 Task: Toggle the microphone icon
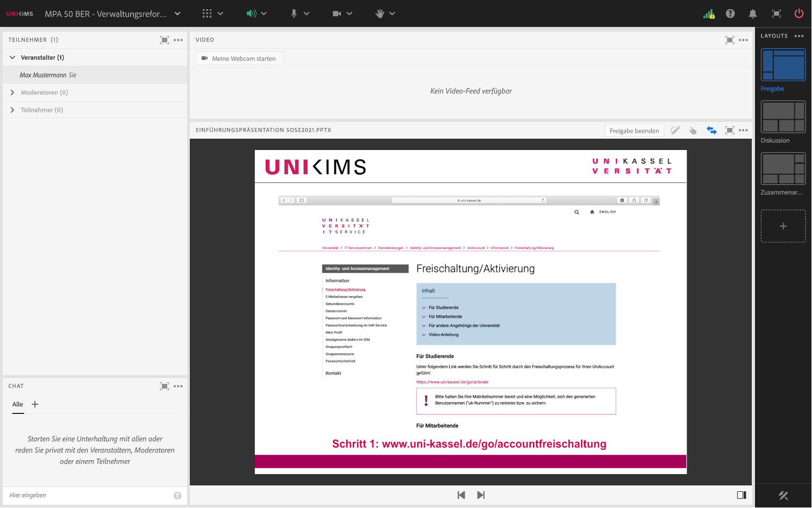click(294, 13)
